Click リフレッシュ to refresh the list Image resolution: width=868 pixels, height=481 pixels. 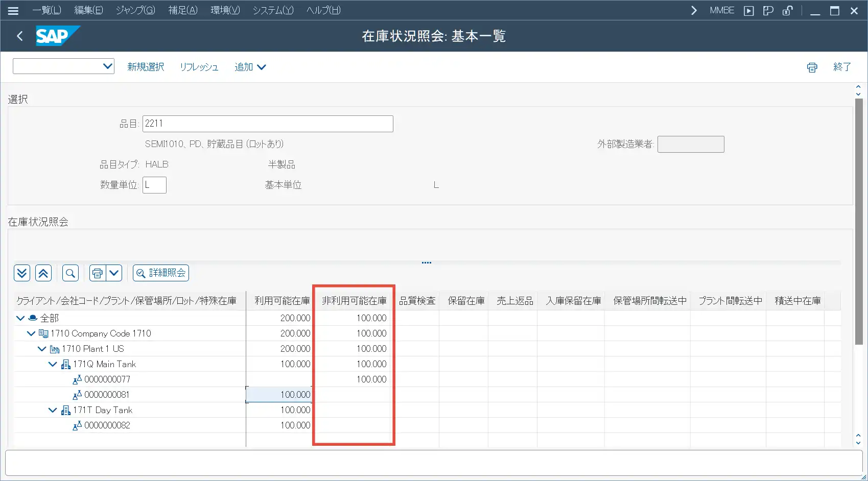click(x=199, y=67)
